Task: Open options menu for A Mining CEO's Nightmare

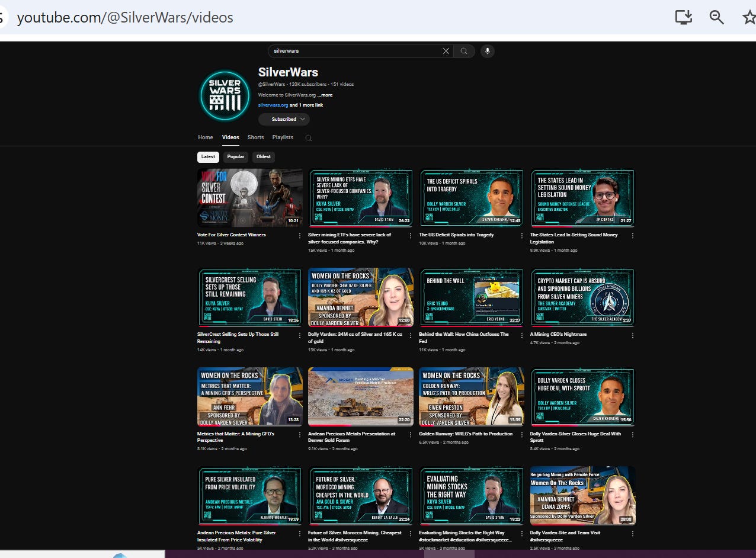Action: click(632, 335)
